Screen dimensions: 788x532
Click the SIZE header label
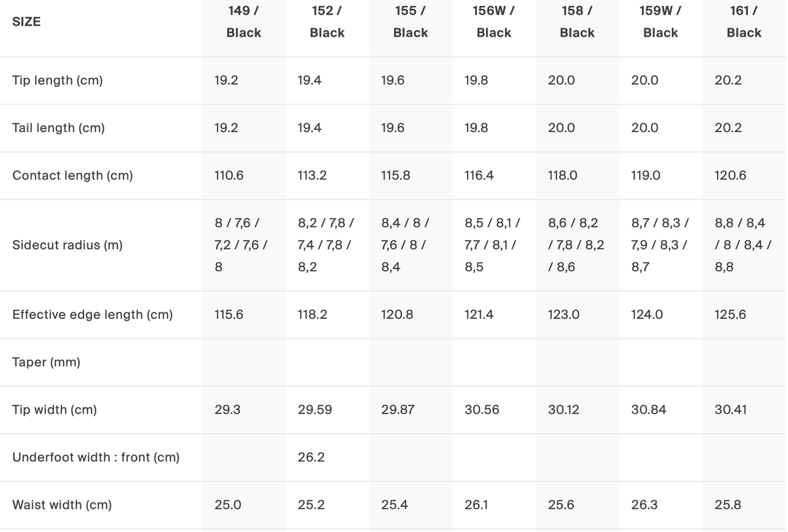pos(26,22)
